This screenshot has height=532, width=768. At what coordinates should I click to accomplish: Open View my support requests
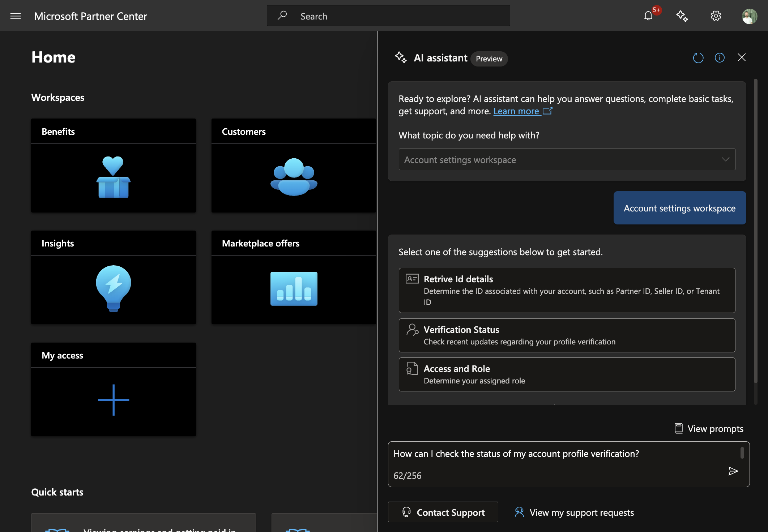574,512
